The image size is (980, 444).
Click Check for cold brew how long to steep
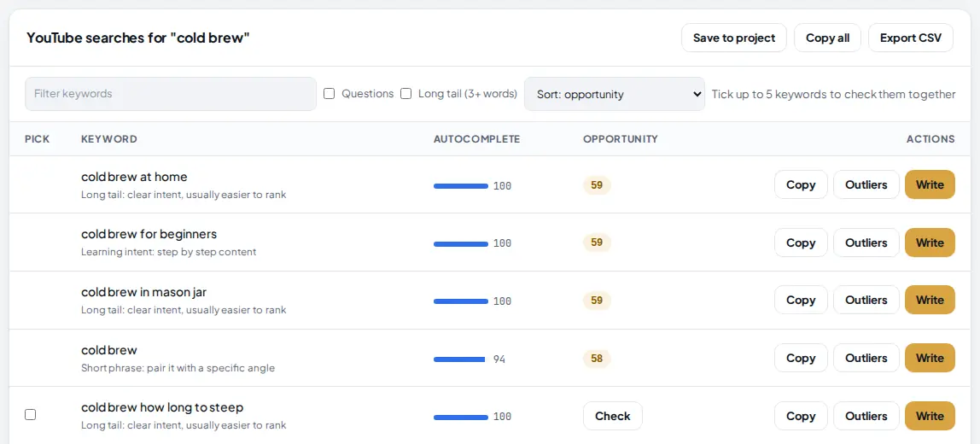613,416
